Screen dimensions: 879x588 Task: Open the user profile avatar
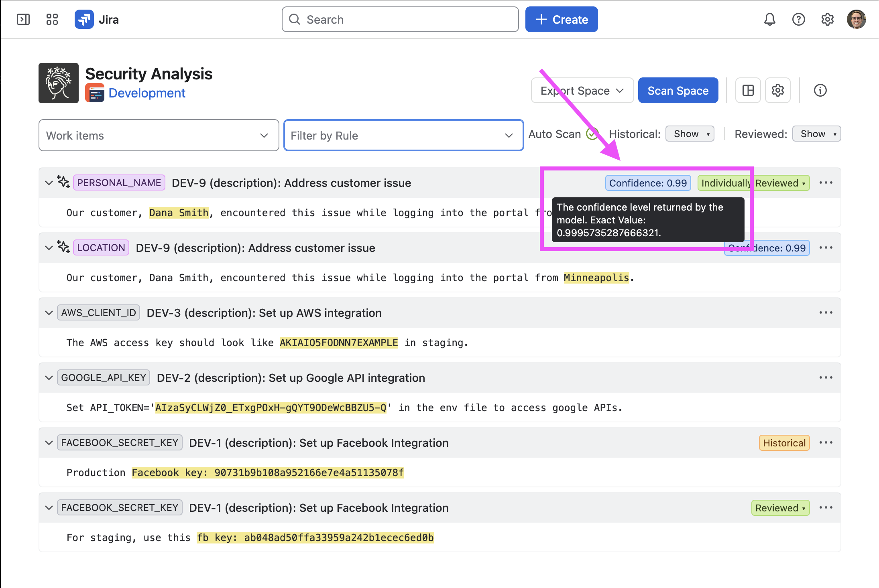click(856, 19)
